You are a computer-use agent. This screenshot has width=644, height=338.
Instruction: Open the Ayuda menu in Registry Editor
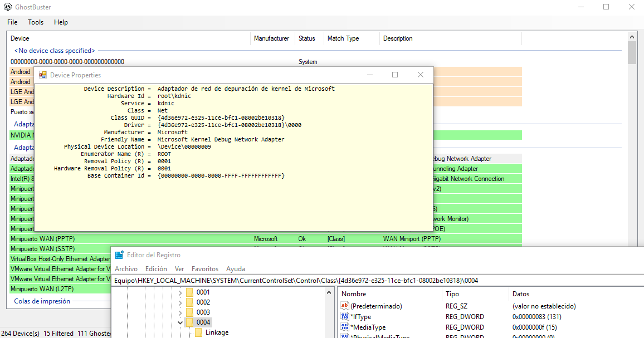pyautogui.click(x=235, y=269)
